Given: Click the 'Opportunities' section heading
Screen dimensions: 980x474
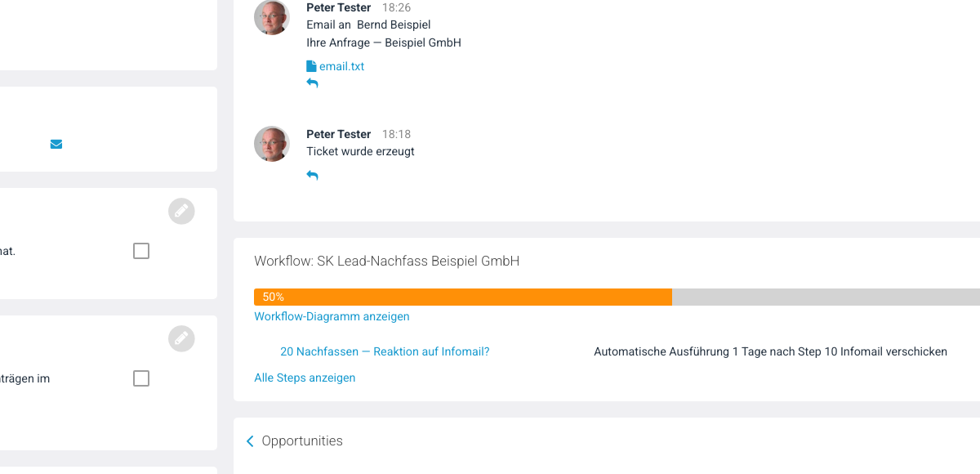Looking at the screenshot, I should (302, 441).
